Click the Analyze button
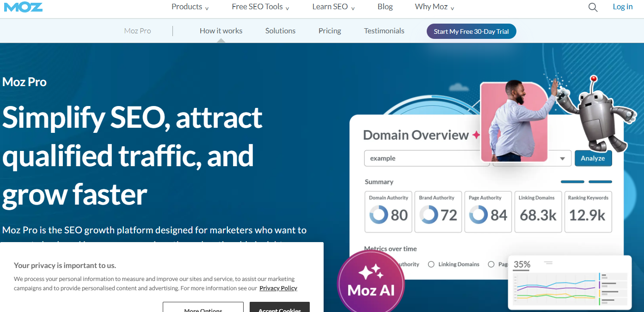The height and width of the screenshot is (312, 644). (593, 158)
